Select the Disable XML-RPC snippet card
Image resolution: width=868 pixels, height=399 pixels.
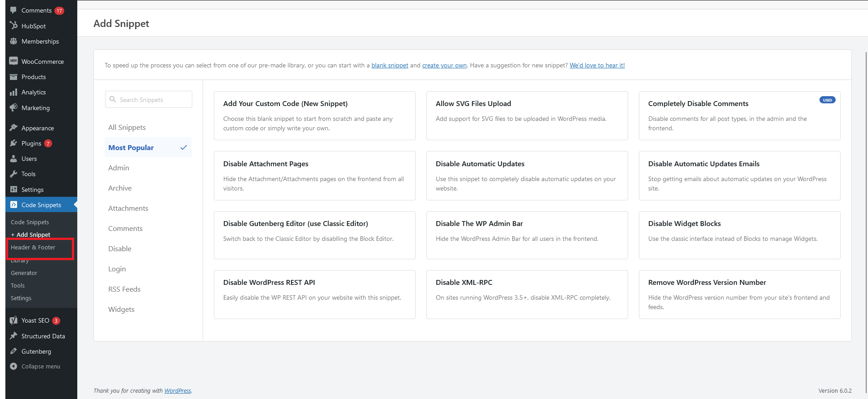tap(527, 294)
